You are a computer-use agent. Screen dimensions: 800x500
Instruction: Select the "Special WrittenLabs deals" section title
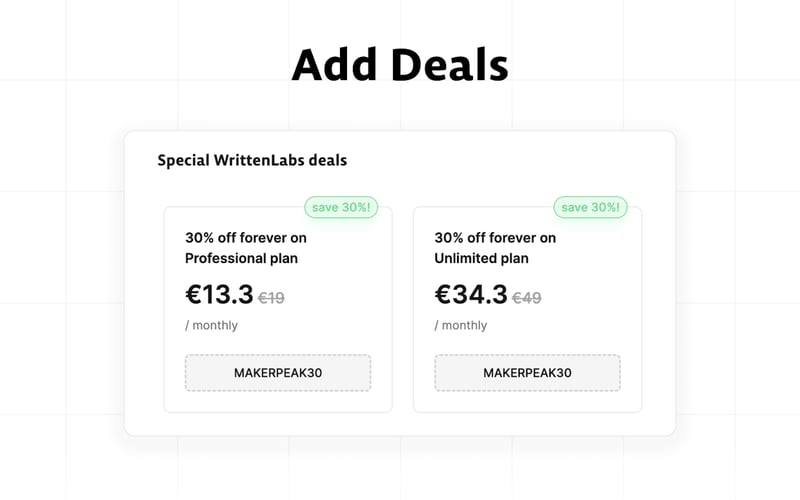coord(252,160)
